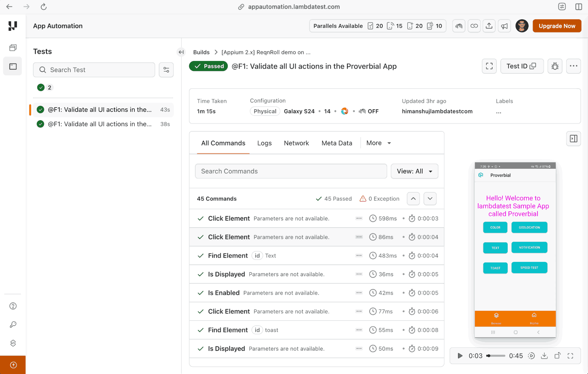Viewport: 588px width, 374px height.
Task: Open the Builds panel in the left sidebar
Action: tap(13, 47)
